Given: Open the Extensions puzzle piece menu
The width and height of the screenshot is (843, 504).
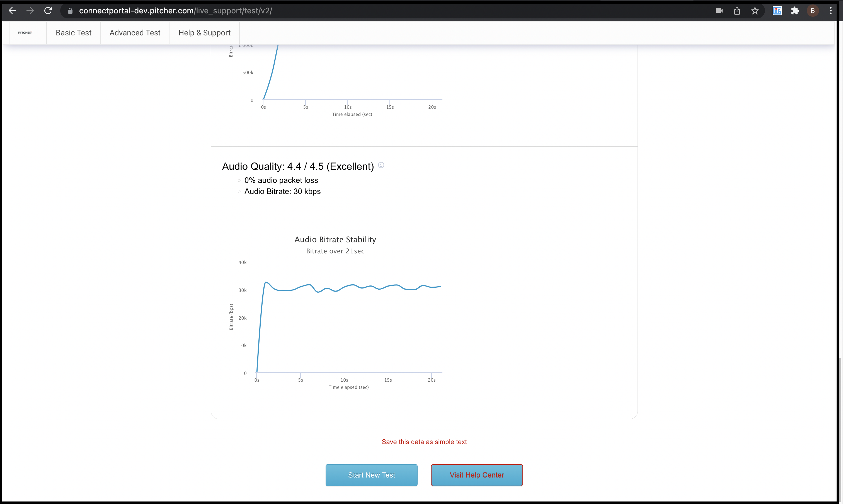Looking at the screenshot, I should 795,11.
